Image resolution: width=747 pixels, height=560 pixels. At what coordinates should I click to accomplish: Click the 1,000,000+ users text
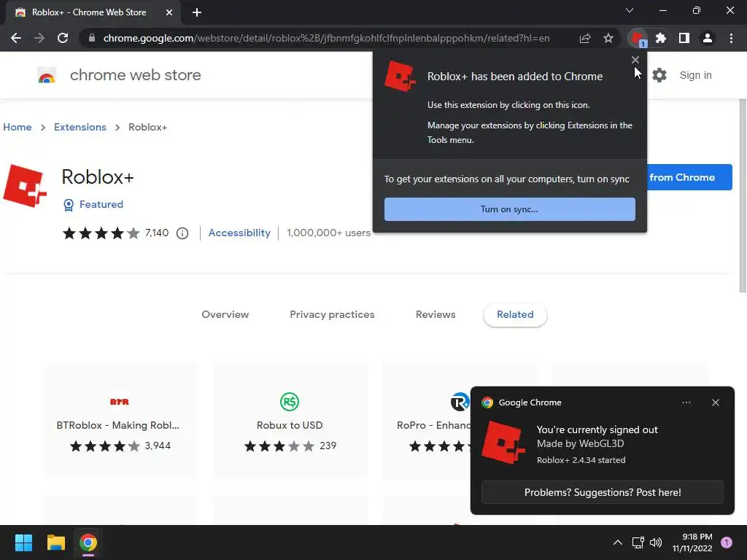tap(329, 233)
